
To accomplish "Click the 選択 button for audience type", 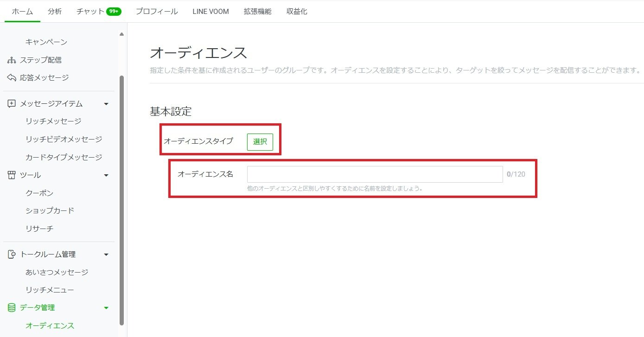I will [x=260, y=142].
